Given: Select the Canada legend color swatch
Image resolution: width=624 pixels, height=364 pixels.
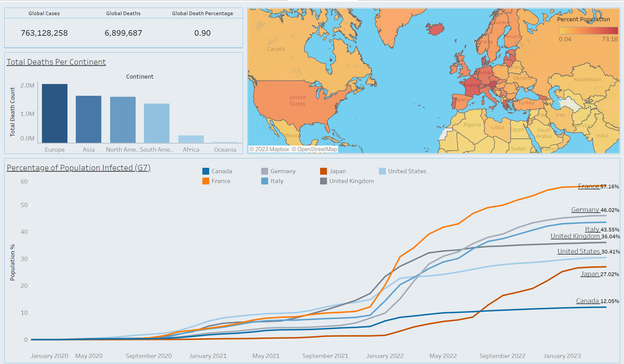Looking at the screenshot, I should tap(206, 171).
